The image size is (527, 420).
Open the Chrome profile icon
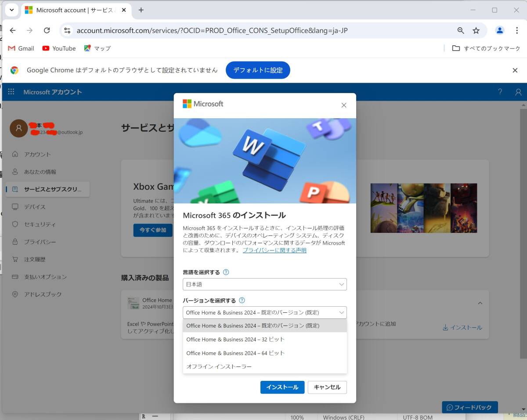pyautogui.click(x=500, y=30)
